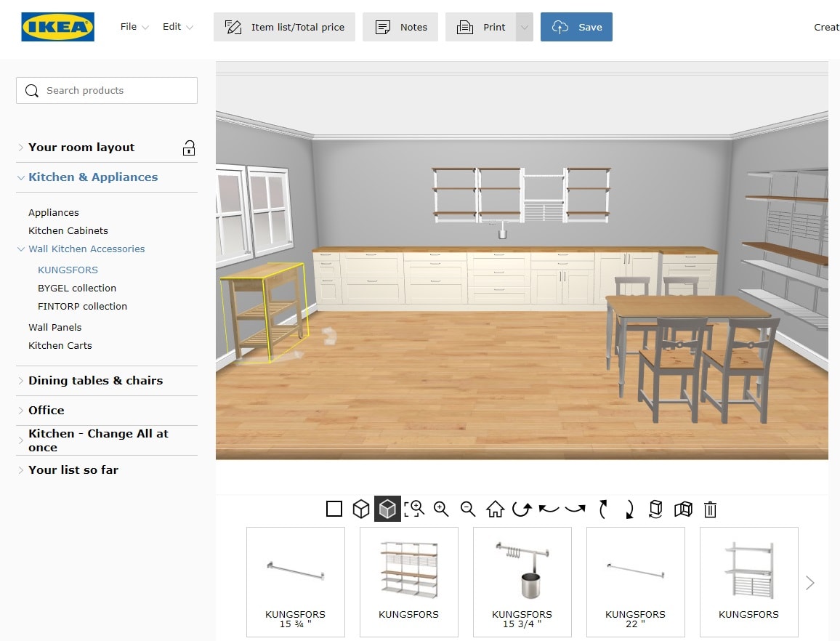Choose KUNGSFORS wall shelving combination thumbnail
This screenshot has width=840, height=641.
409,582
